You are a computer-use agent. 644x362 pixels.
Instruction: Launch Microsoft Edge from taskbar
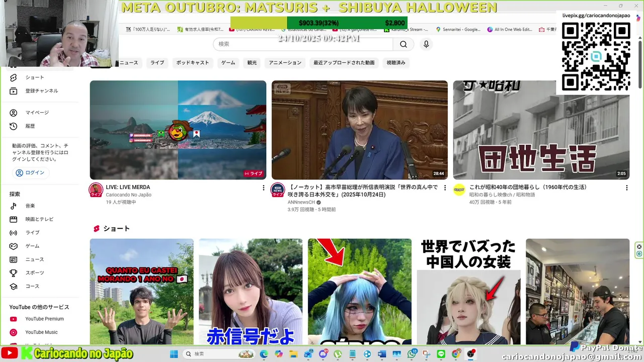point(264,354)
